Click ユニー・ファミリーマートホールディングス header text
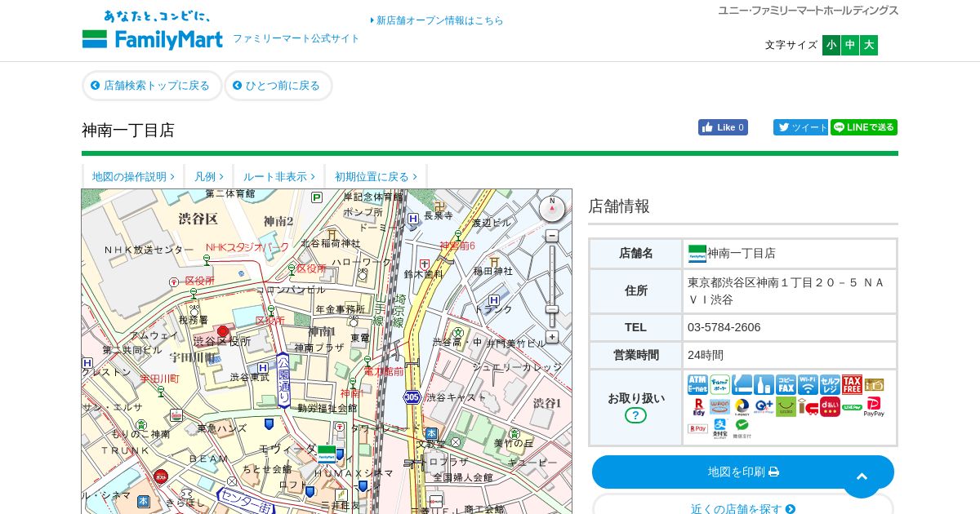This screenshot has height=514, width=980. tap(808, 11)
